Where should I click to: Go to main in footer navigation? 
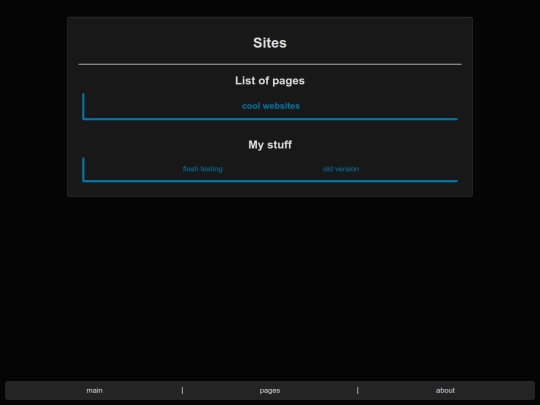pyautogui.click(x=94, y=391)
